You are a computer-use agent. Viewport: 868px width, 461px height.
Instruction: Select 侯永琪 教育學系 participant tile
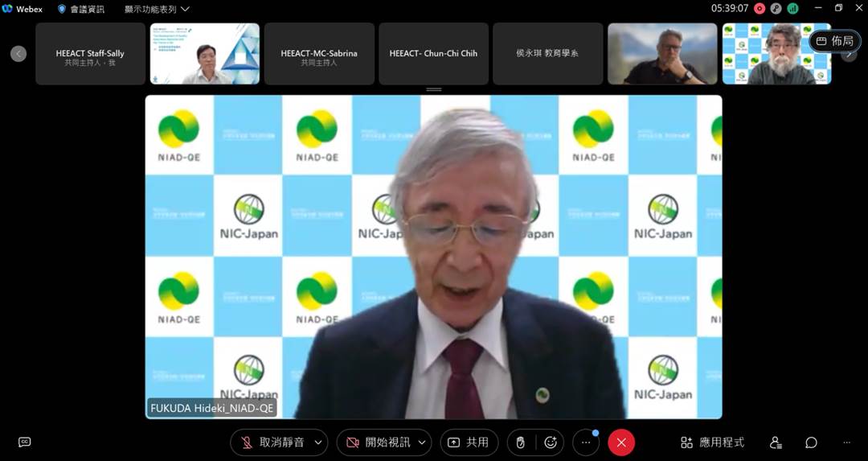547,54
